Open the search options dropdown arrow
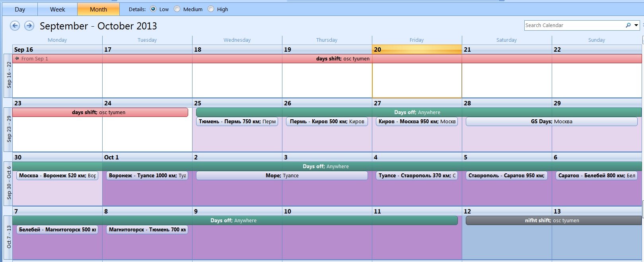644x262 pixels. [636, 25]
